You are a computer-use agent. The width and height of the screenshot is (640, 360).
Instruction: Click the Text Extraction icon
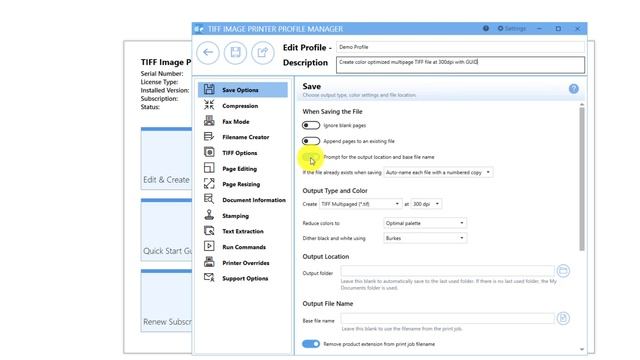pyautogui.click(x=209, y=231)
